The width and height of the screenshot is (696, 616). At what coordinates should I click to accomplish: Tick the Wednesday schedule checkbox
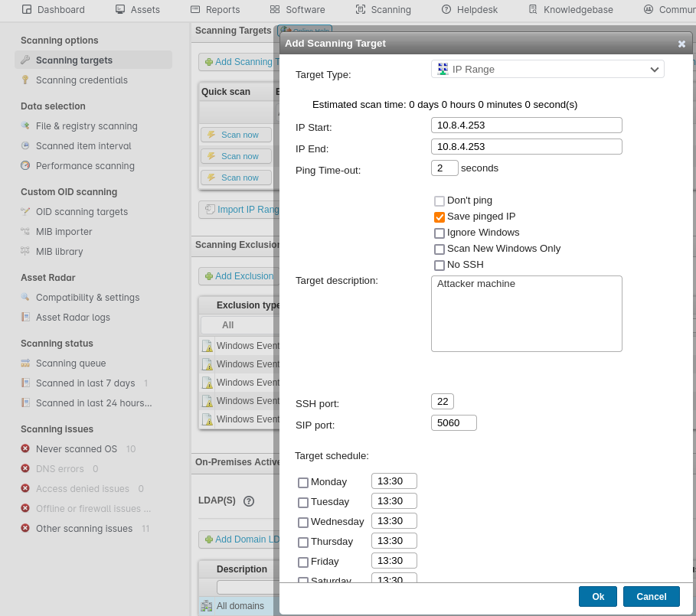302,522
